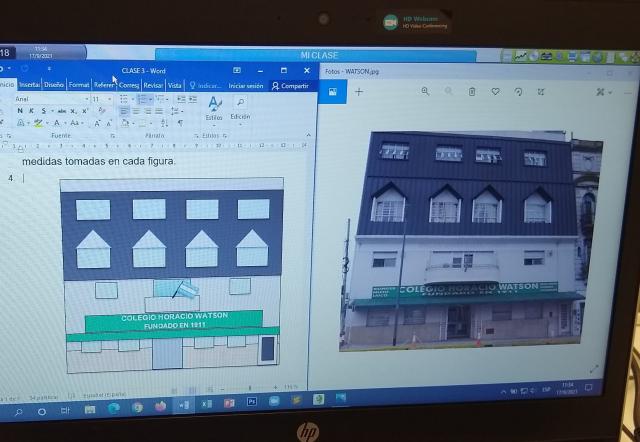Screen dimensions: 640x442
Task: Open the edit and create menu in Fotos
Action: pos(604,92)
